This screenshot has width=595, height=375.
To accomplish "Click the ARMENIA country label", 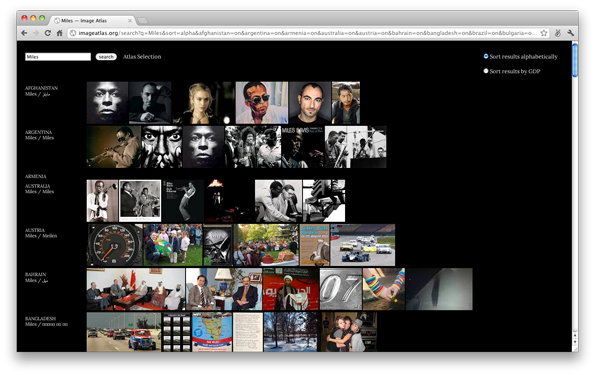I will [x=36, y=176].
